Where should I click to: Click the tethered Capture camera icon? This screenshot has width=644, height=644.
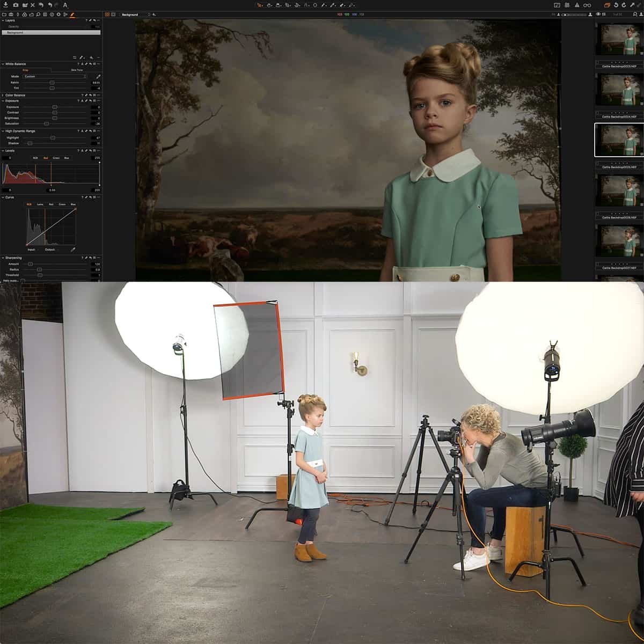tap(16, 4)
